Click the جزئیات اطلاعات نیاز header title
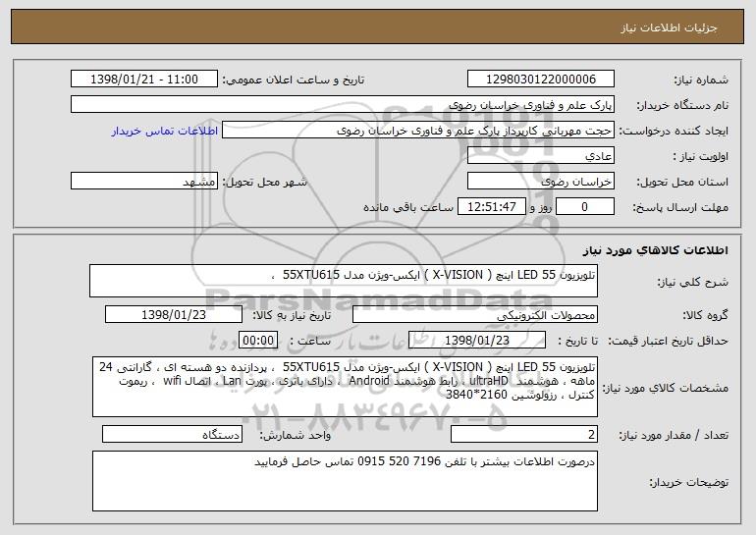The width and height of the screenshot is (756, 535). click(x=669, y=27)
